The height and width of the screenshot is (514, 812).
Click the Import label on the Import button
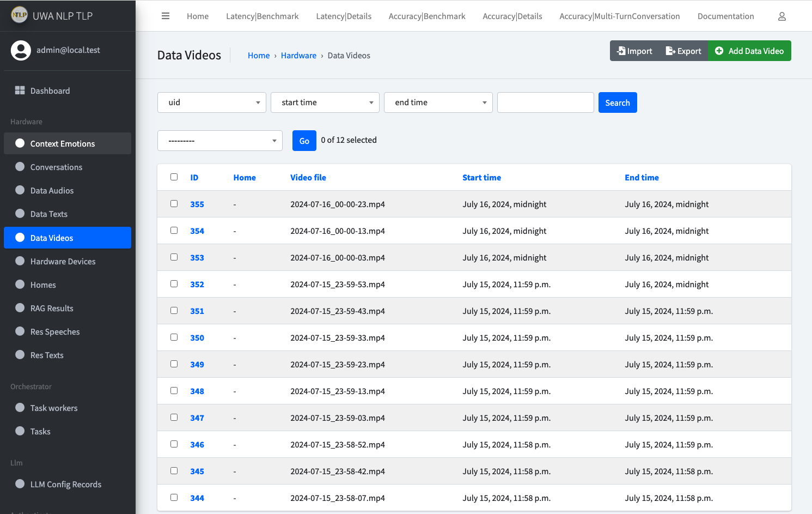pyautogui.click(x=639, y=51)
